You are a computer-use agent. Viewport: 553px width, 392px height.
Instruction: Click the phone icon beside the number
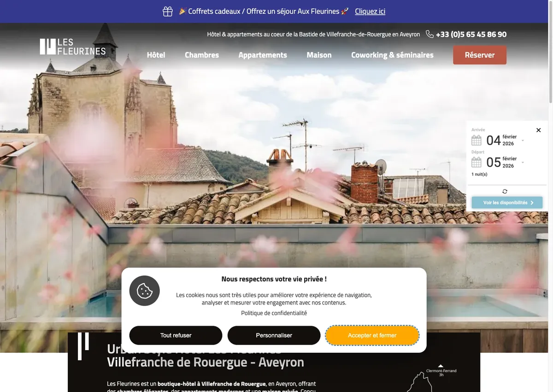[429, 34]
